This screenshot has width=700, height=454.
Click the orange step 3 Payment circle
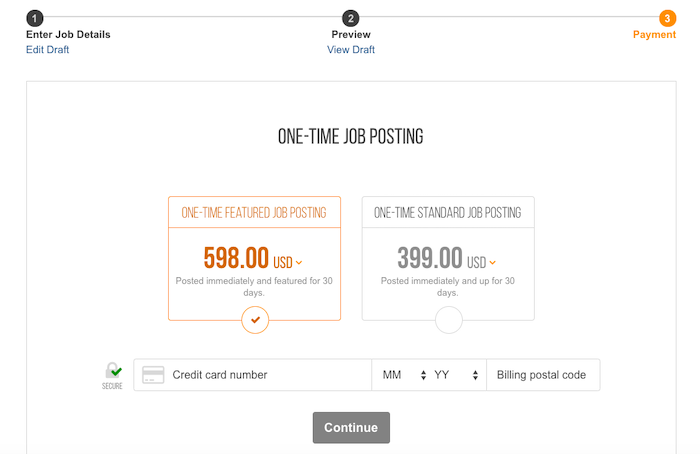point(667,18)
